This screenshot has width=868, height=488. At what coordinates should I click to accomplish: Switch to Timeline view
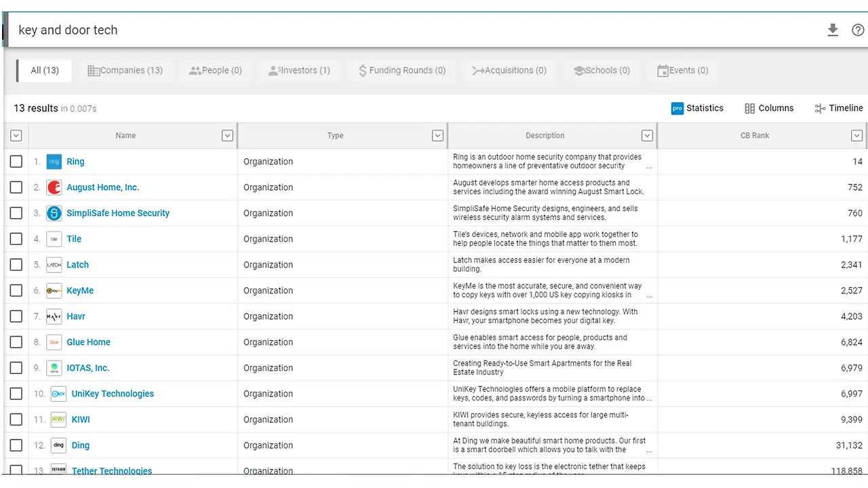839,108
